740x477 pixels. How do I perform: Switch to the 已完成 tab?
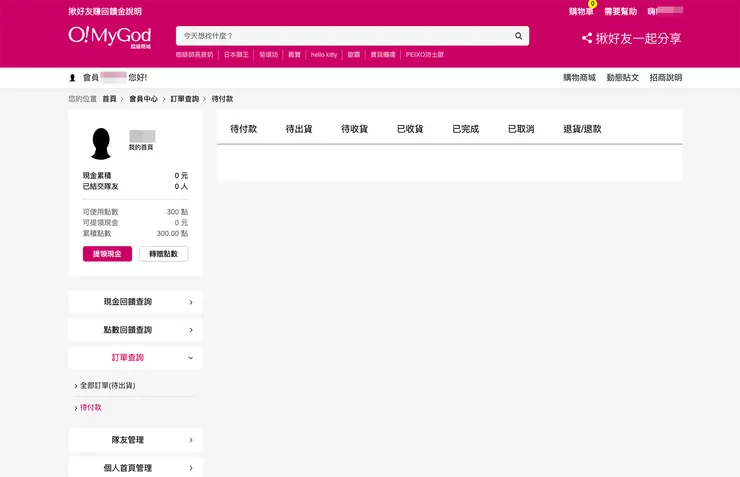(466, 129)
